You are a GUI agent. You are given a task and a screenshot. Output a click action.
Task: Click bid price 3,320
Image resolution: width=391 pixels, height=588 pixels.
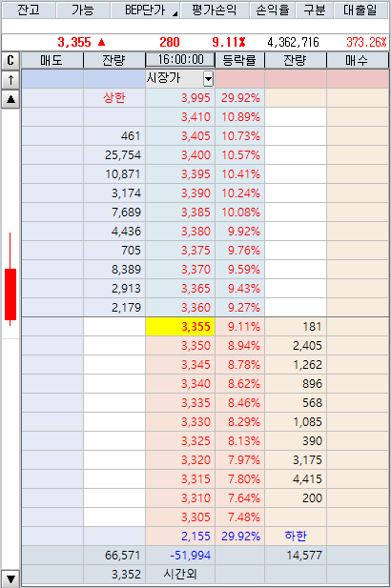pos(180,459)
